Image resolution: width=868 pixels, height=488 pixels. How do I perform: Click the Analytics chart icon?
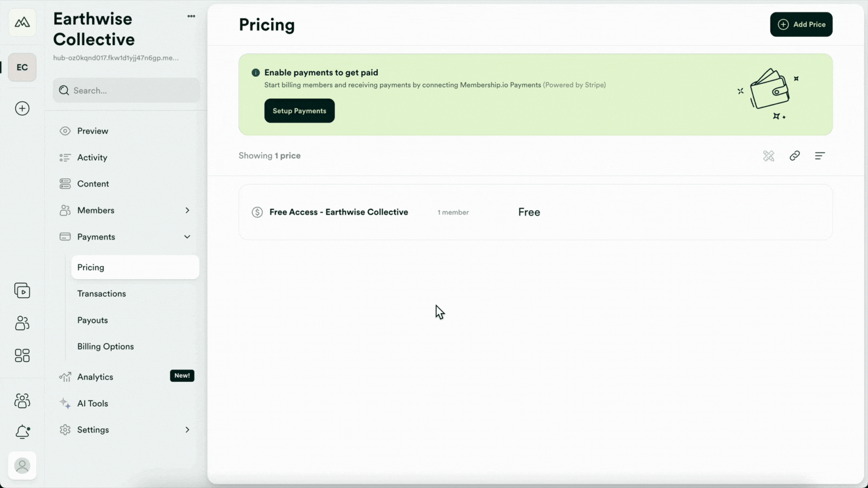65,377
